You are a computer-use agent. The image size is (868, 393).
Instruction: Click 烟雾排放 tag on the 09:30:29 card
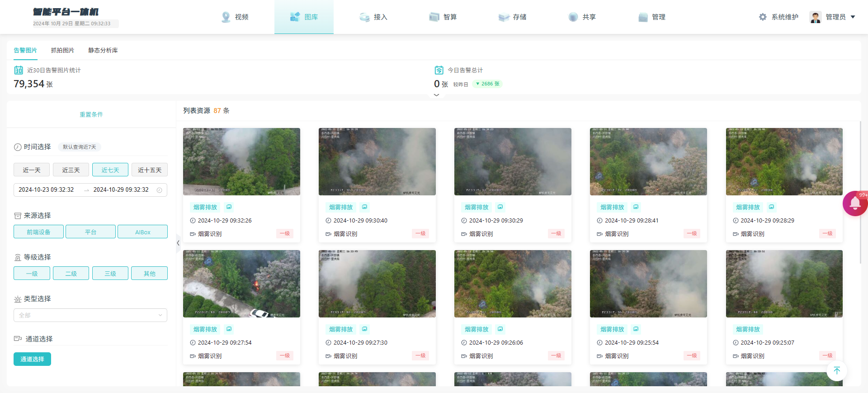point(476,207)
